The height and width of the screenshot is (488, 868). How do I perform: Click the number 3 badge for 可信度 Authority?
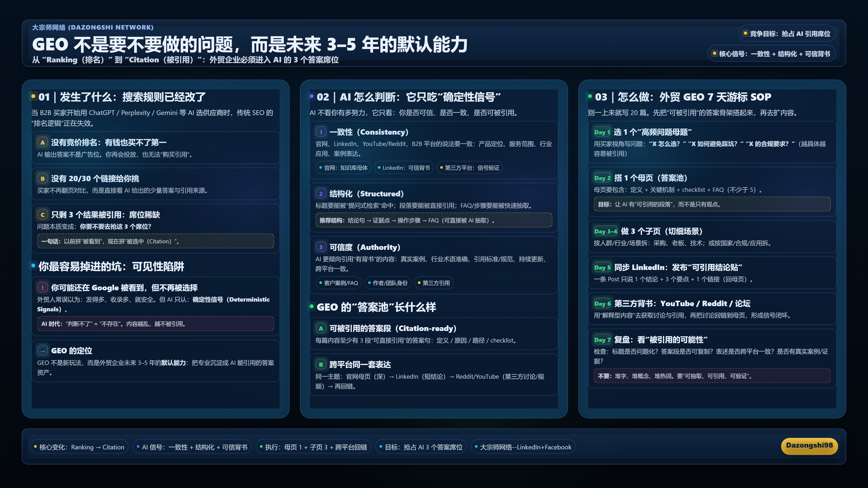pyautogui.click(x=321, y=247)
